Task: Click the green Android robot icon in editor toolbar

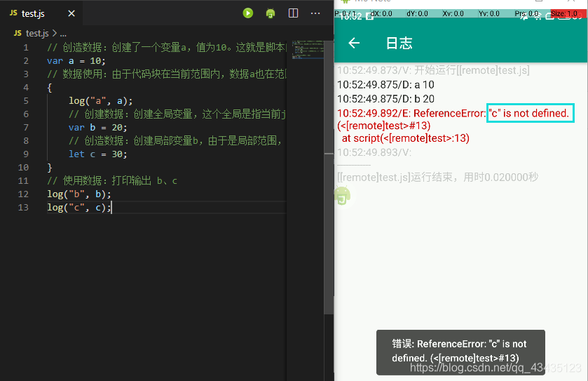Action: coord(271,13)
